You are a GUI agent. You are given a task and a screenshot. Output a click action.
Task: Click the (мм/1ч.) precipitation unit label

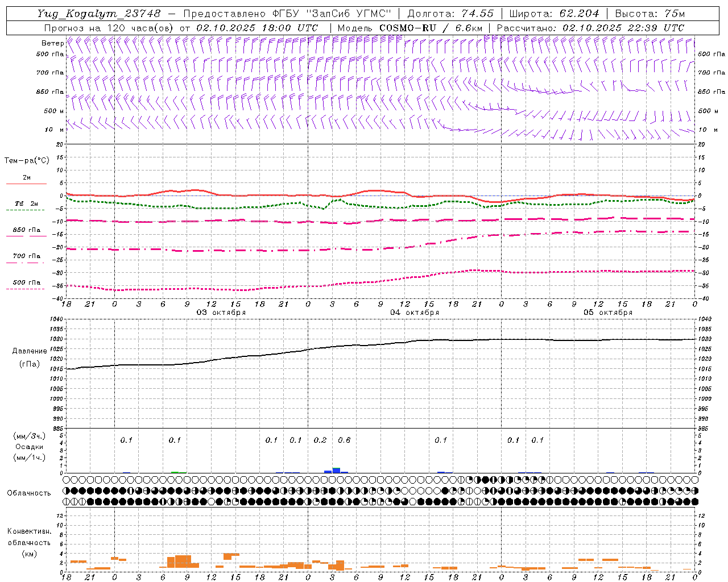(30, 458)
